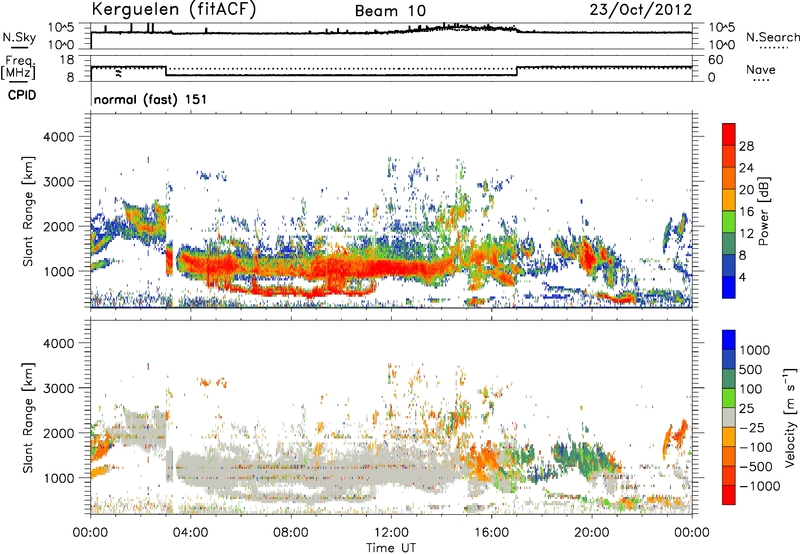Click the N.Search legend label

pos(772,37)
